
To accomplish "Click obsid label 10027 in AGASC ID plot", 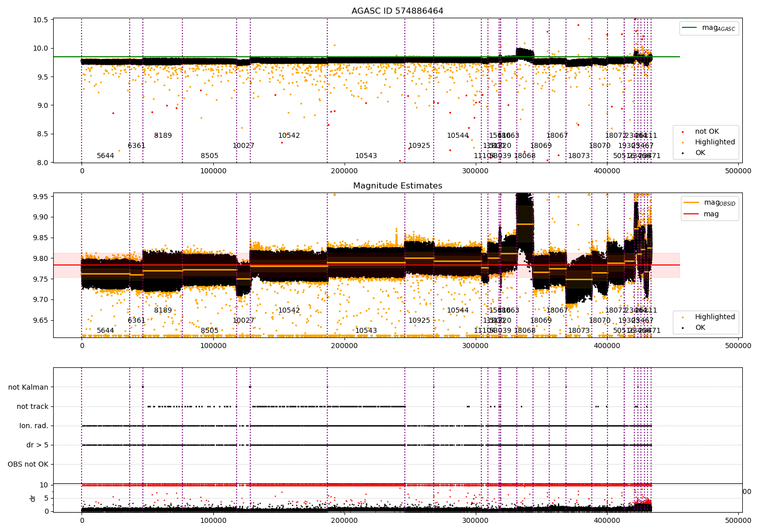I will [x=243, y=146].
